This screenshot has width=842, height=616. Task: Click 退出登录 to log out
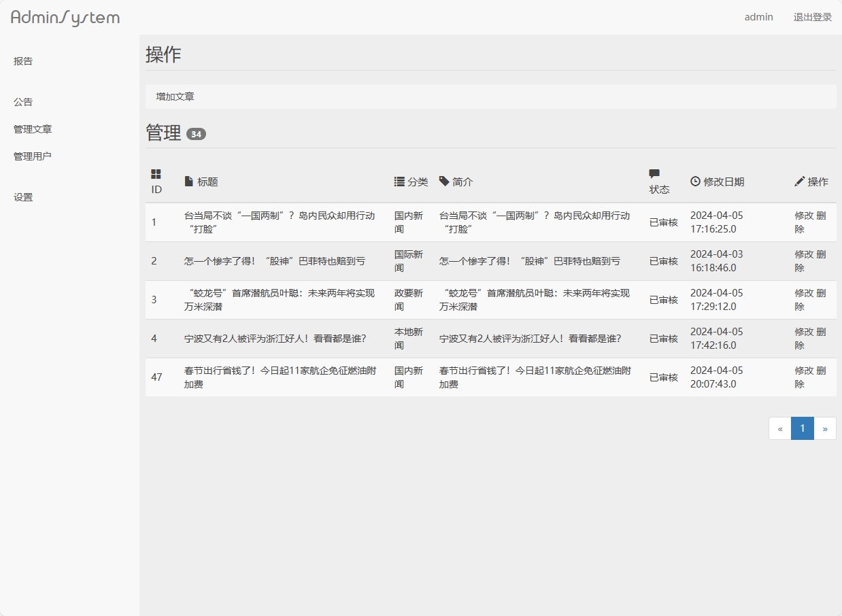[812, 17]
